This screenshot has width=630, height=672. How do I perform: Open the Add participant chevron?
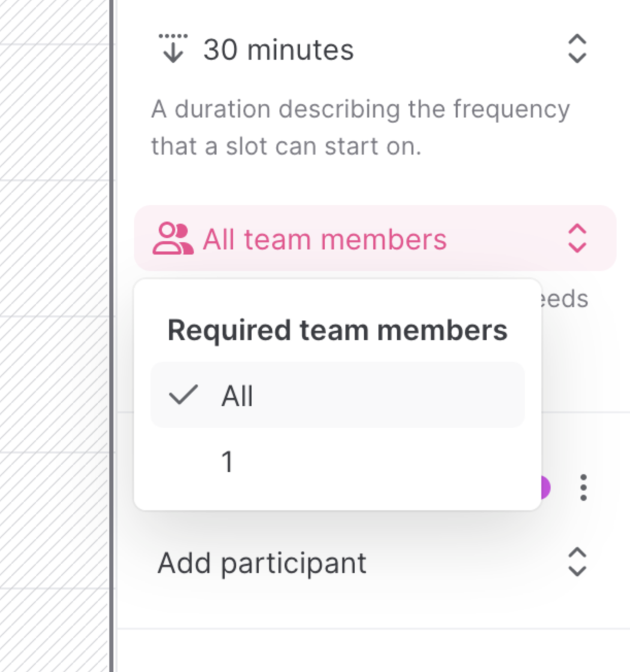[577, 562]
